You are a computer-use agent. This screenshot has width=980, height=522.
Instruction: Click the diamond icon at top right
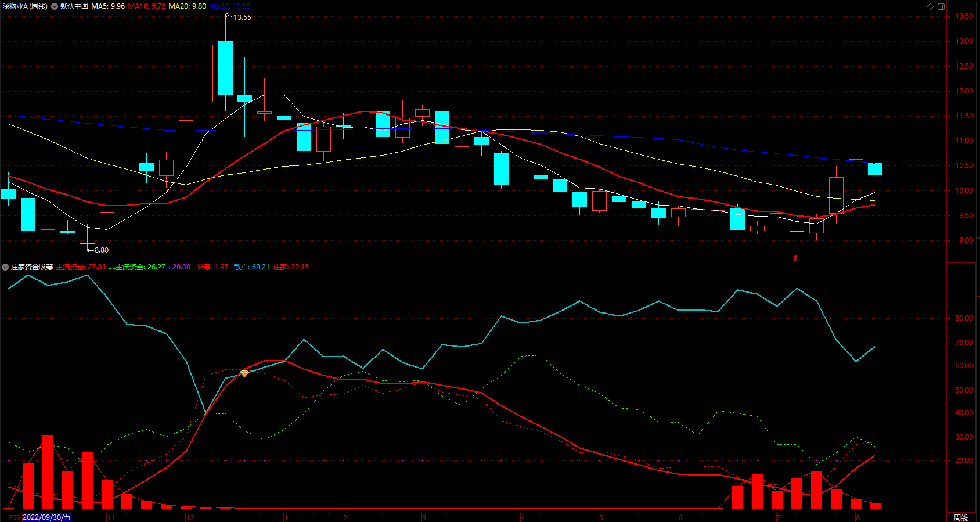(x=930, y=6)
